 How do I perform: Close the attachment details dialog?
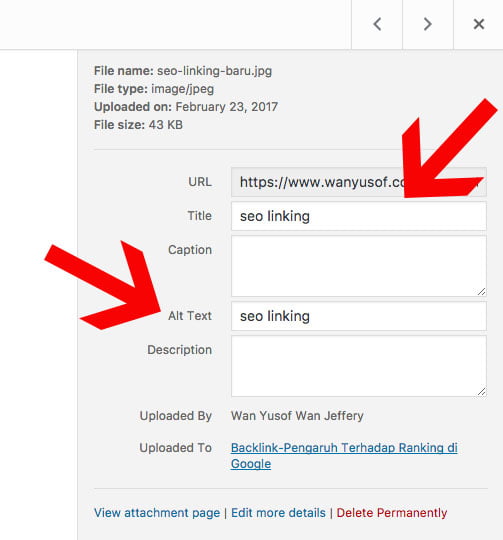[x=479, y=24]
